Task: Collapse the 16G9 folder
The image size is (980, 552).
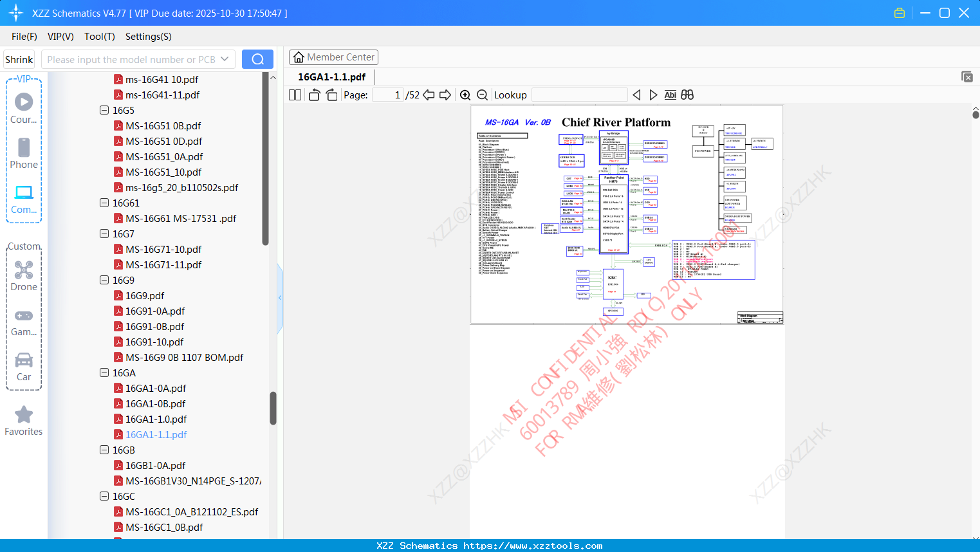Action: pyautogui.click(x=104, y=280)
